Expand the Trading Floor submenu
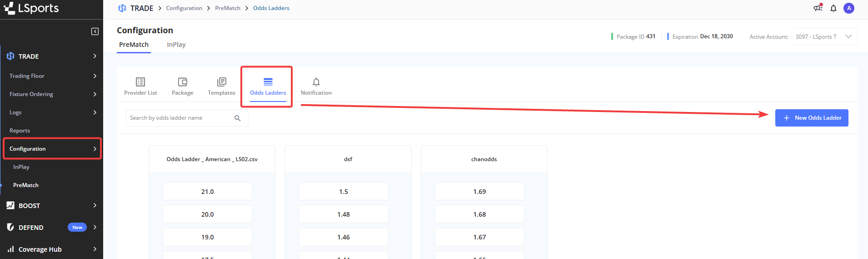 pyautogui.click(x=52, y=76)
